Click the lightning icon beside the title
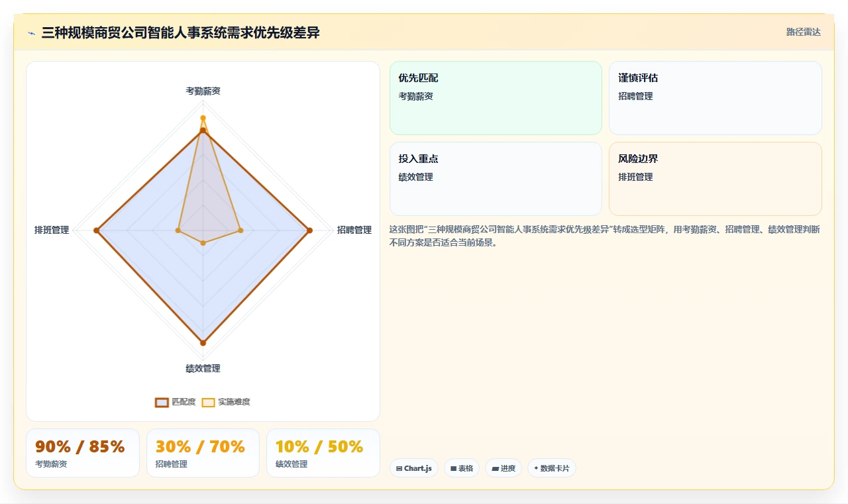Image resolution: width=848 pixels, height=504 pixels. click(x=31, y=32)
